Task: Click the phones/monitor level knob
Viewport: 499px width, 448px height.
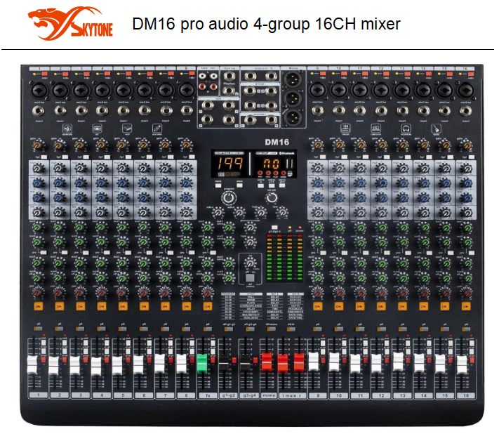Action: tap(250, 228)
